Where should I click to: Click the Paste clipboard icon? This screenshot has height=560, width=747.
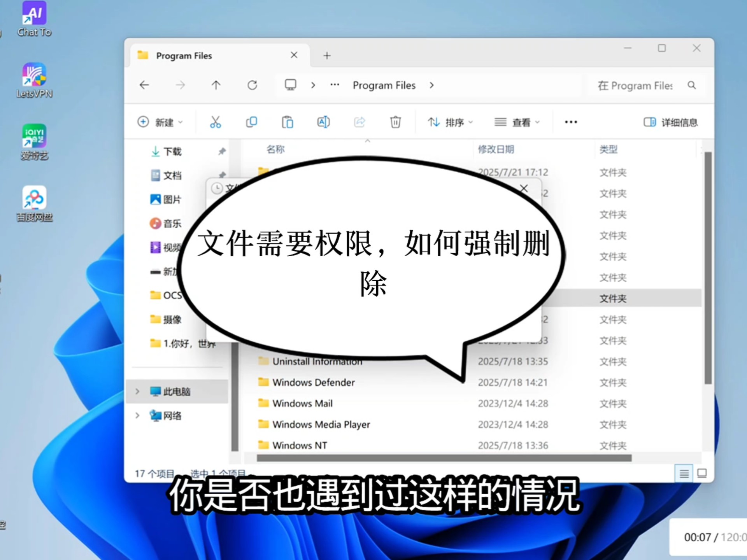(287, 122)
